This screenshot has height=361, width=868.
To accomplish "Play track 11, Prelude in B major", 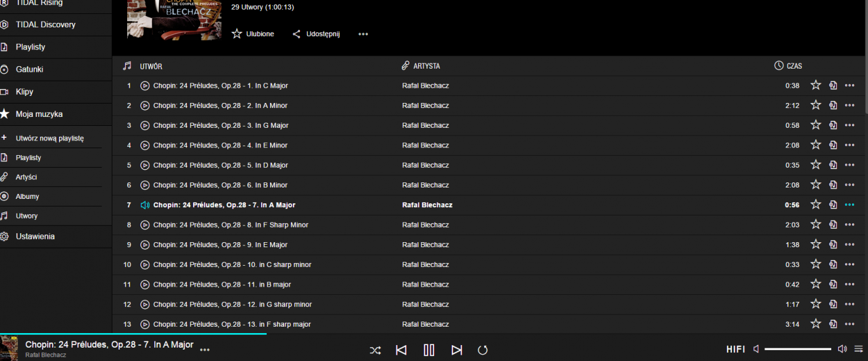I will pyautogui.click(x=145, y=285).
